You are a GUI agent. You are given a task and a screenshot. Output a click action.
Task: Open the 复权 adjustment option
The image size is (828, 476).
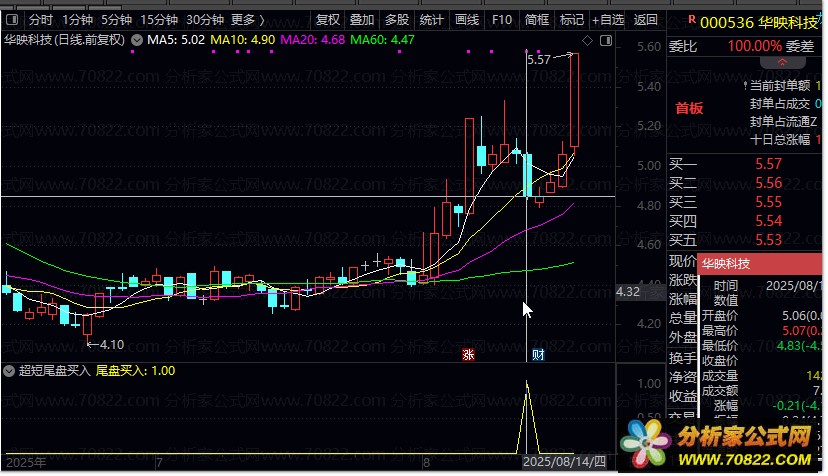click(x=327, y=20)
